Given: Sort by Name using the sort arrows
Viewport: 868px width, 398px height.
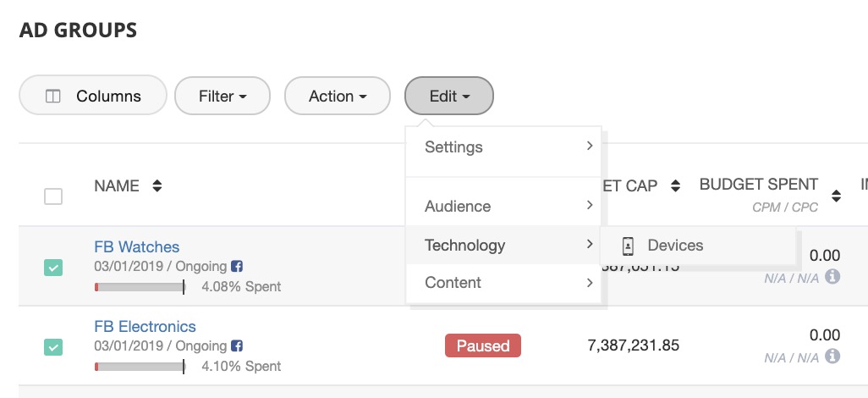Looking at the screenshot, I should click(157, 186).
